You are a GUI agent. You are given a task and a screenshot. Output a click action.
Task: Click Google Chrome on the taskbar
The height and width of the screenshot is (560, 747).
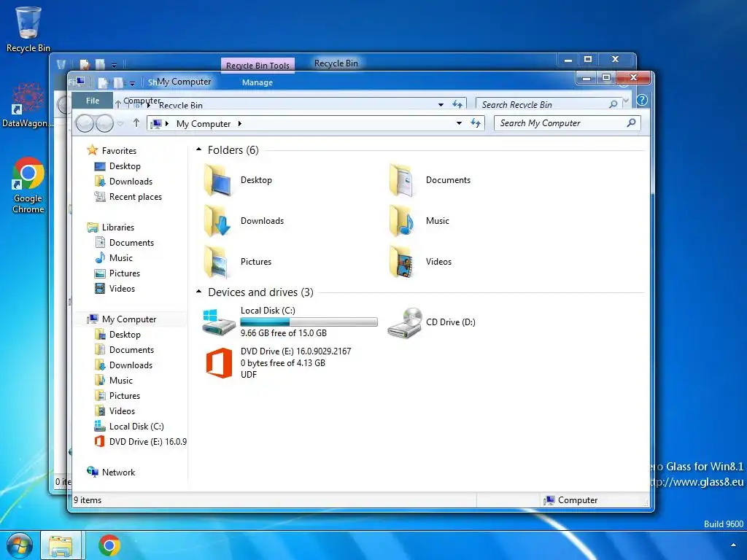pyautogui.click(x=109, y=545)
